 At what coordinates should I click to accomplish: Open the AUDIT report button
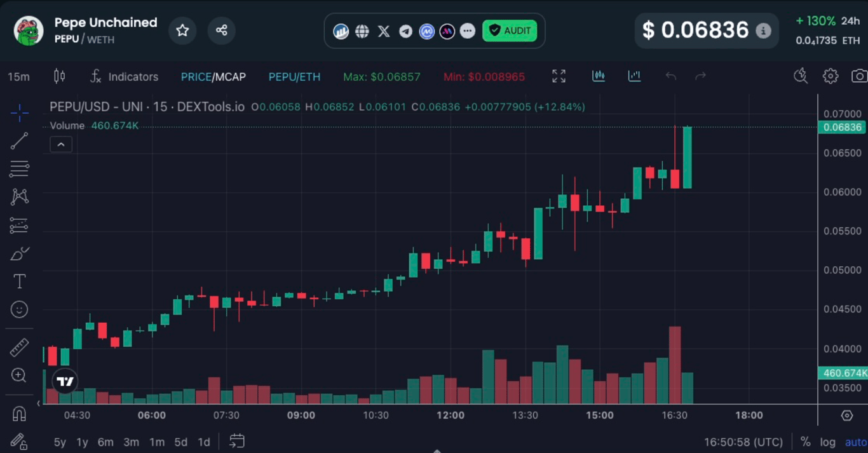click(x=510, y=30)
